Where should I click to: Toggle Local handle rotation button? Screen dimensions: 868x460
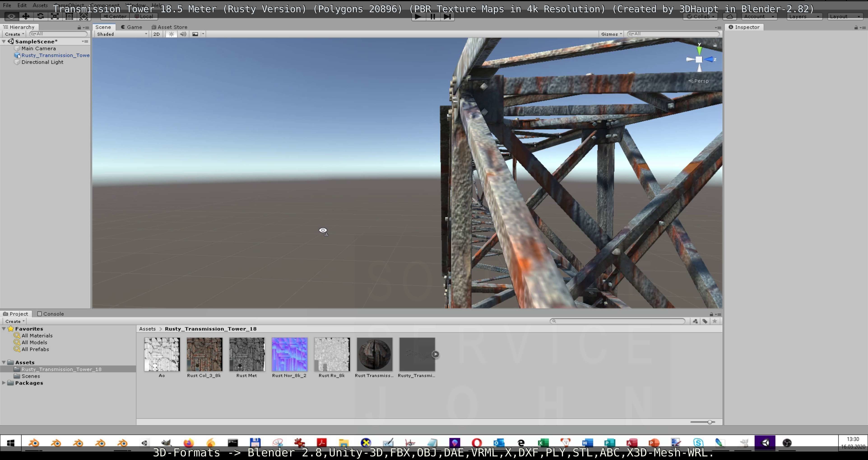144,16
